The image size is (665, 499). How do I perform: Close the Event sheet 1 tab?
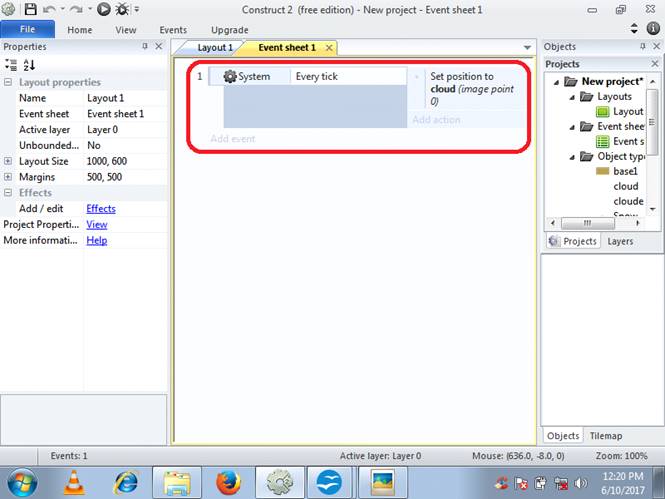[329, 48]
